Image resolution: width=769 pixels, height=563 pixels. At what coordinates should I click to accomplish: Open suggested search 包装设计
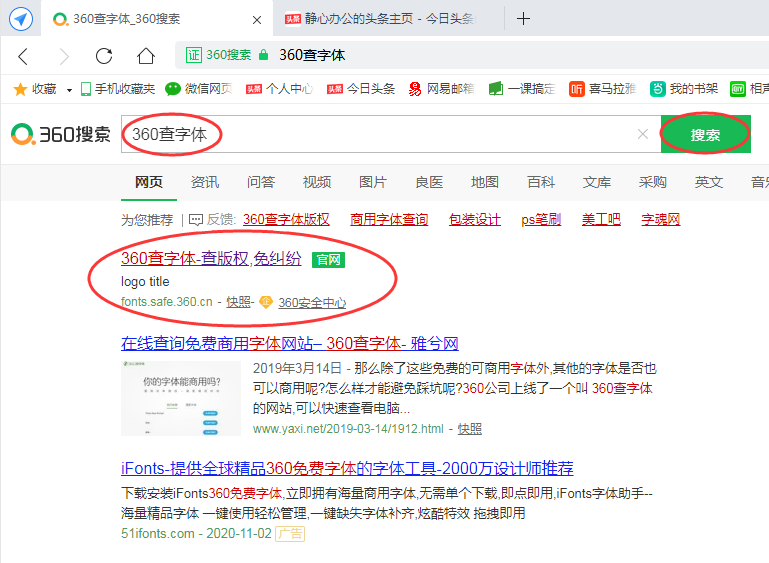click(x=475, y=220)
